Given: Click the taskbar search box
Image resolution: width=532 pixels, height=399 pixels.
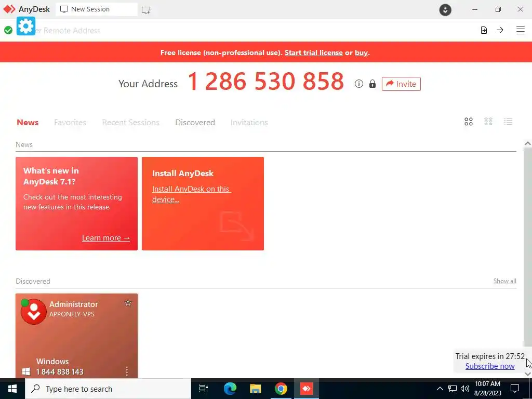Looking at the screenshot, I should pos(108,389).
